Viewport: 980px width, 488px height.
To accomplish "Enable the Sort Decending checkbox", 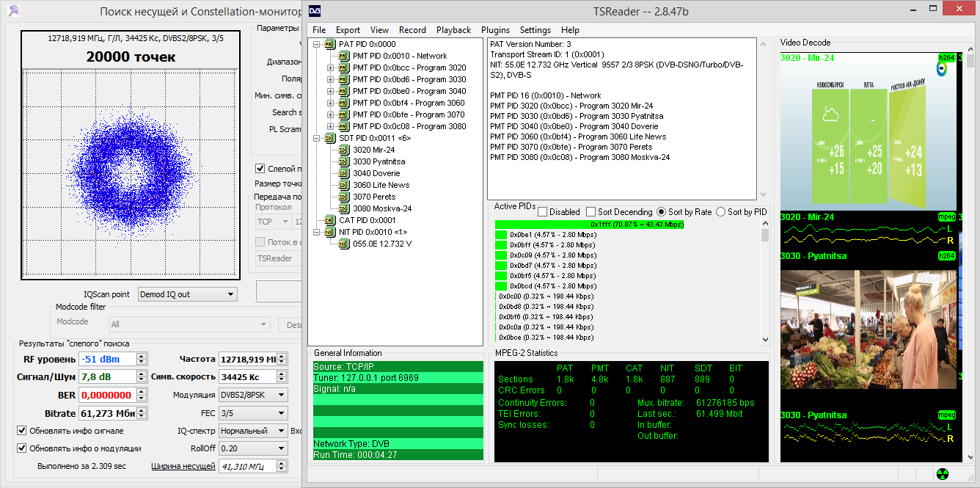I will pyautogui.click(x=590, y=212).
